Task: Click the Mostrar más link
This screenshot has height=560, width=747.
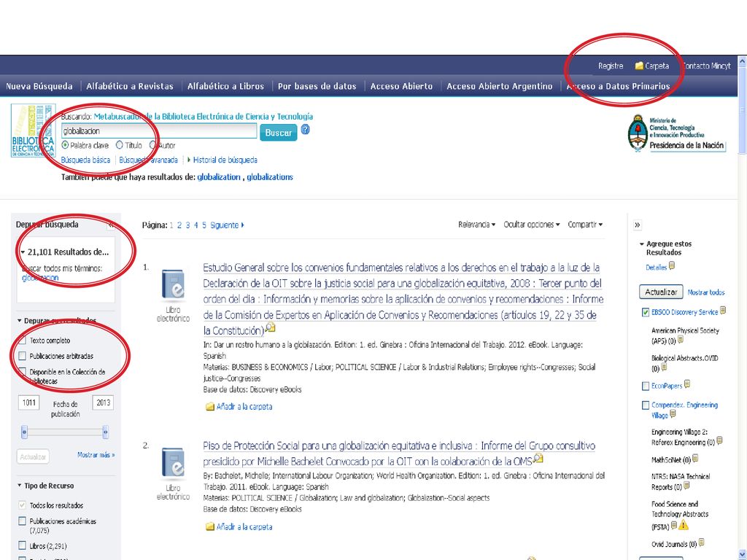Action: point(96,455)
